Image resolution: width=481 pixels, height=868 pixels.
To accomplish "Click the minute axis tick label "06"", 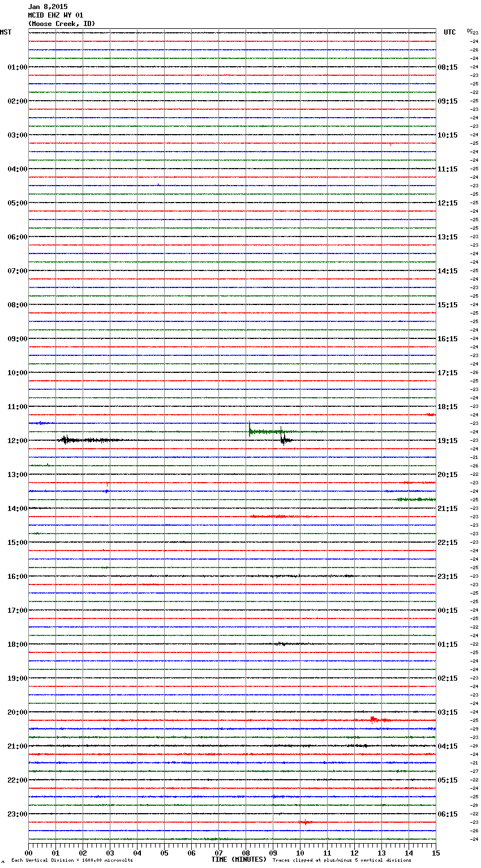I will click(191, 853).
